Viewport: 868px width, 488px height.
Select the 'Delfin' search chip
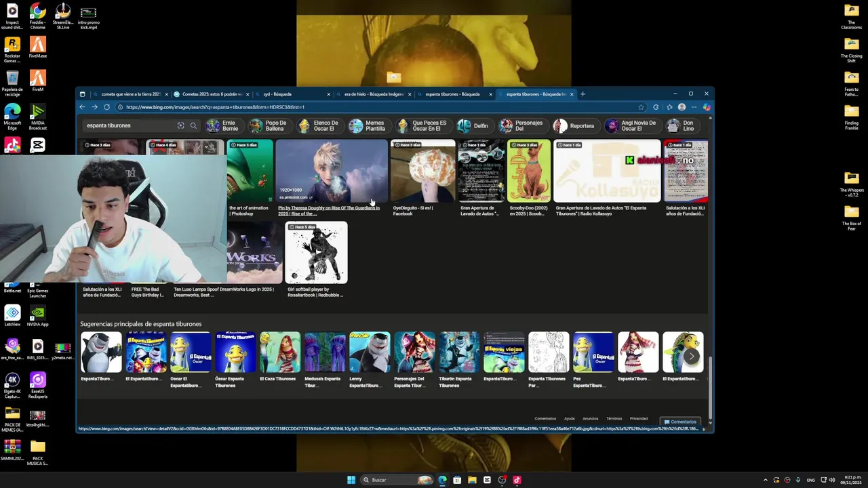pyautogui.click(x=473, y=125)
